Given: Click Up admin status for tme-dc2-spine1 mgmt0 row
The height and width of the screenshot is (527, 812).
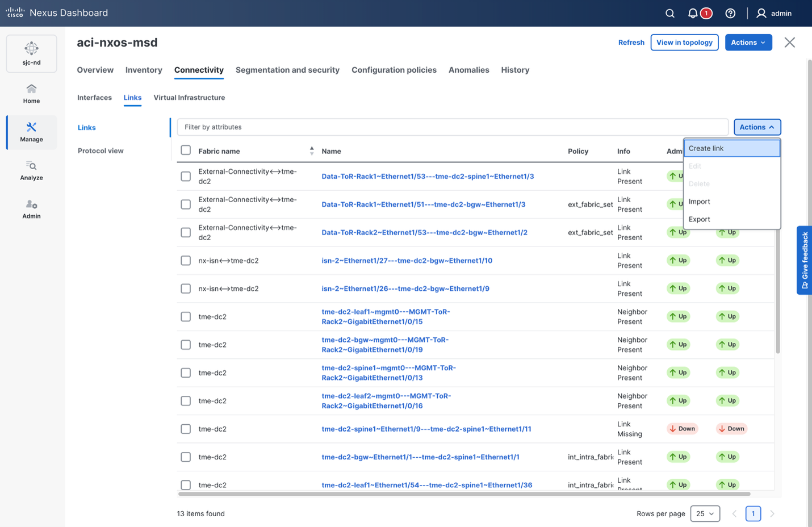Looking at the screenshot, I should pyautogui.click(x=679, y=373).
